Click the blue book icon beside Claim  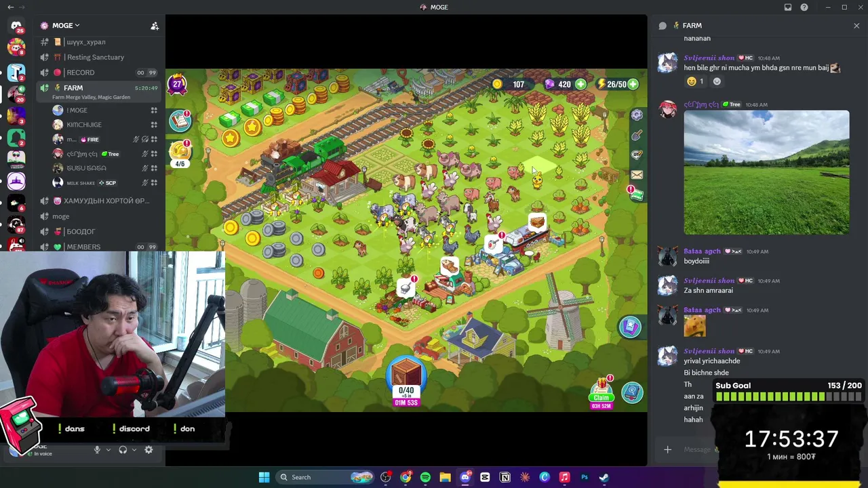632,392
